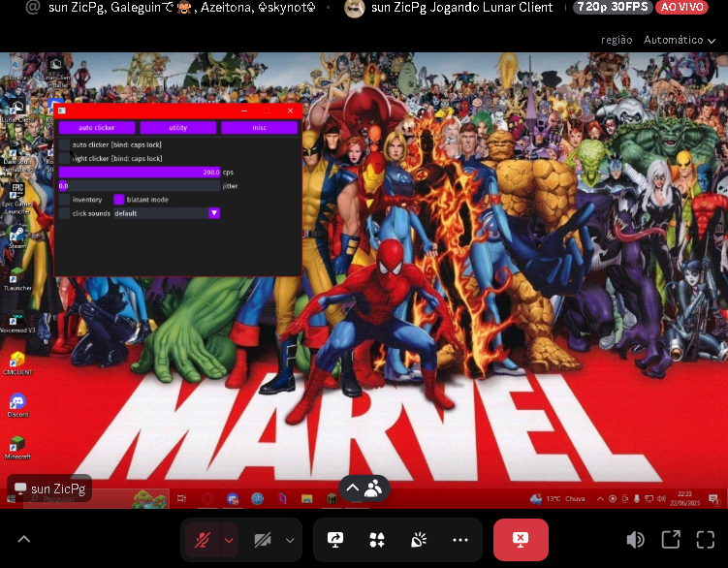Expand the system tray hidden icons chevron
The image size is (728, 568).
coord(600,499)
